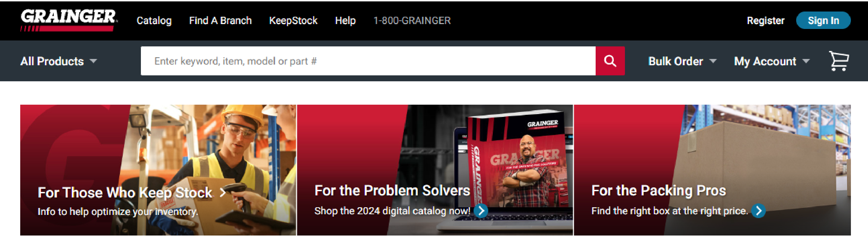The width and height of the screenshot is (868, 239).
Task: Focus the keyword search input field
Action: point(368,61)
